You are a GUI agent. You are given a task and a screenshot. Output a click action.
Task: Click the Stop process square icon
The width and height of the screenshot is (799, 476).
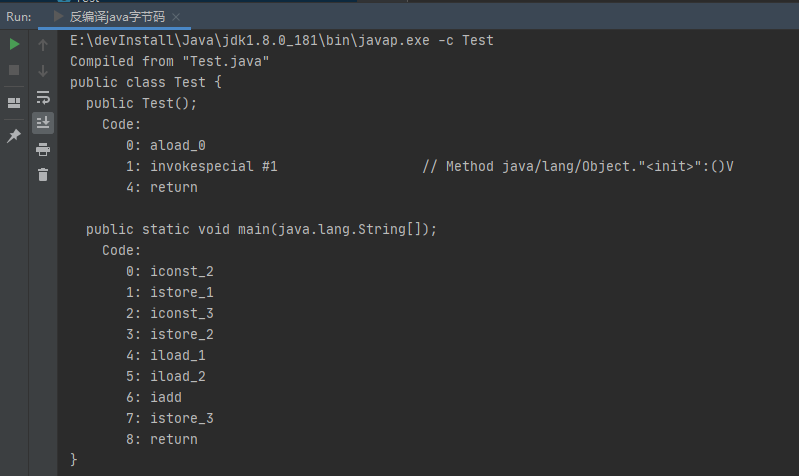coord(14,70)
